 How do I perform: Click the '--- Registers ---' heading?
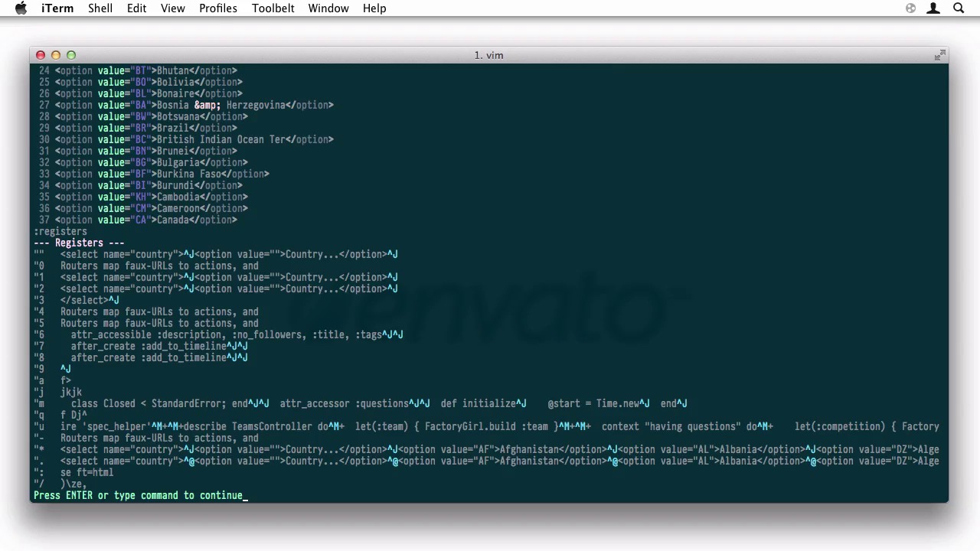click(x=79, y=243)
